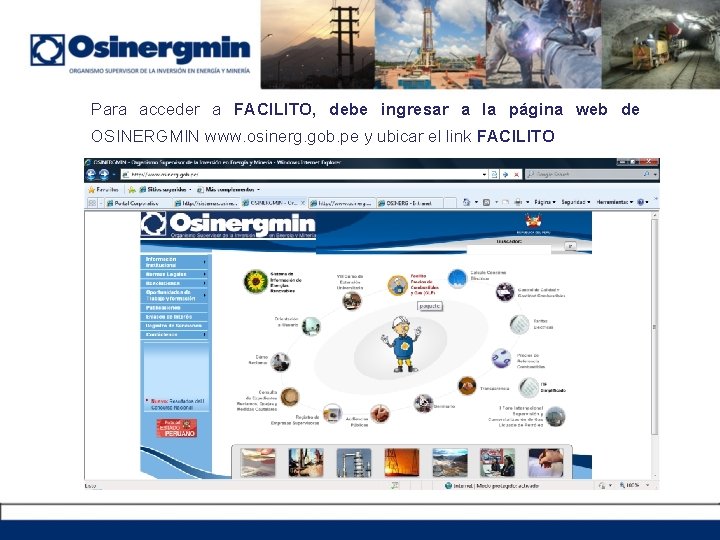Open the Más complementos dropdown
Screen dimensions: 720x540
228,189
